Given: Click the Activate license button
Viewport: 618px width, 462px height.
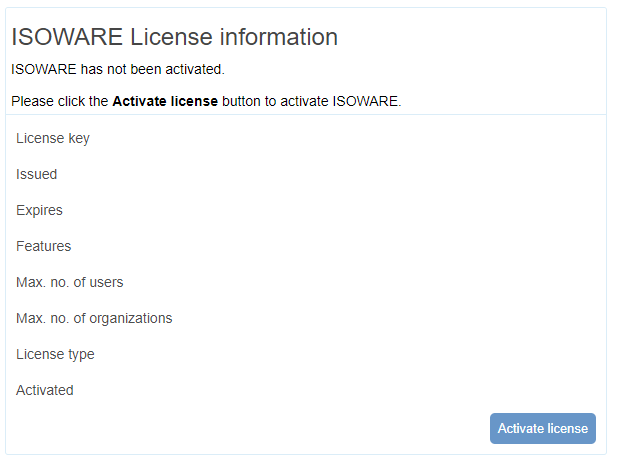Looking at the screenshot, I should pos(542,428).
